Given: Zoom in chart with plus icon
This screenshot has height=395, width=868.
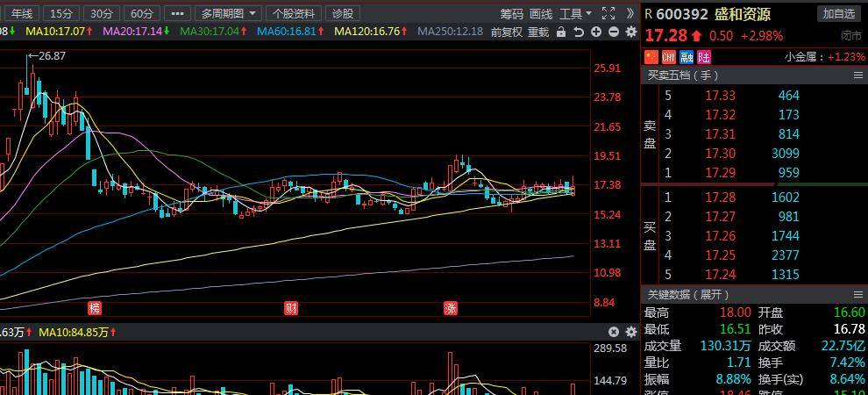Looking at the screenshot, I should (x=596, y=32).
